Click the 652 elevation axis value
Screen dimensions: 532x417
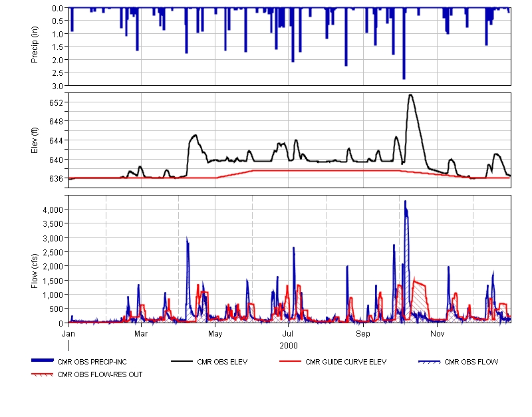[x=57, y=102]
